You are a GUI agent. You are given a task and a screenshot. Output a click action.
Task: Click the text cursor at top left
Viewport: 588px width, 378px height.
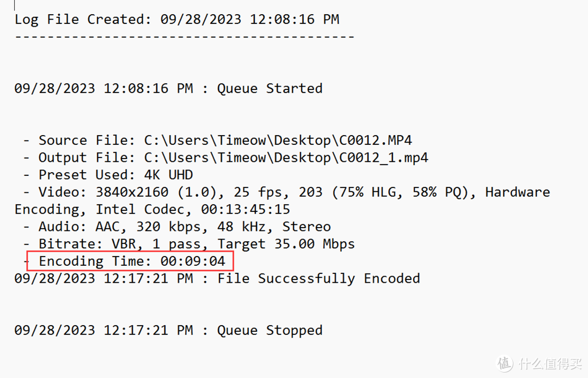(x=15, y=5)
